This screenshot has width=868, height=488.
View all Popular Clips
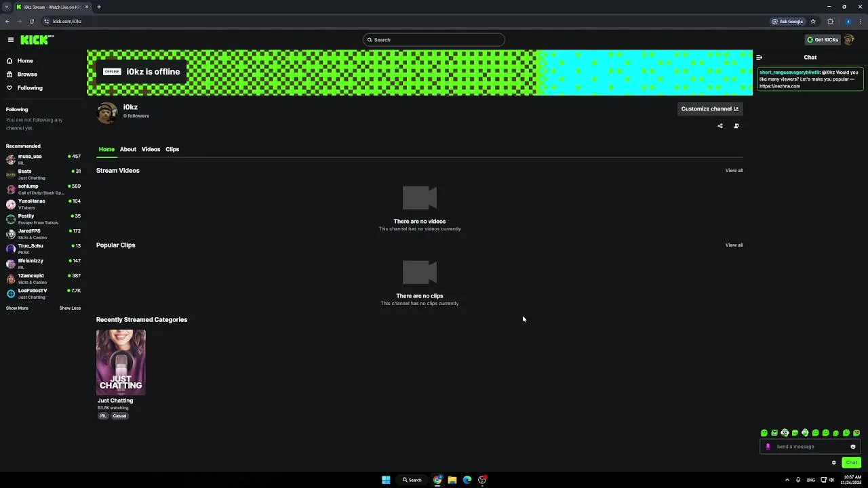click(734, 245)
